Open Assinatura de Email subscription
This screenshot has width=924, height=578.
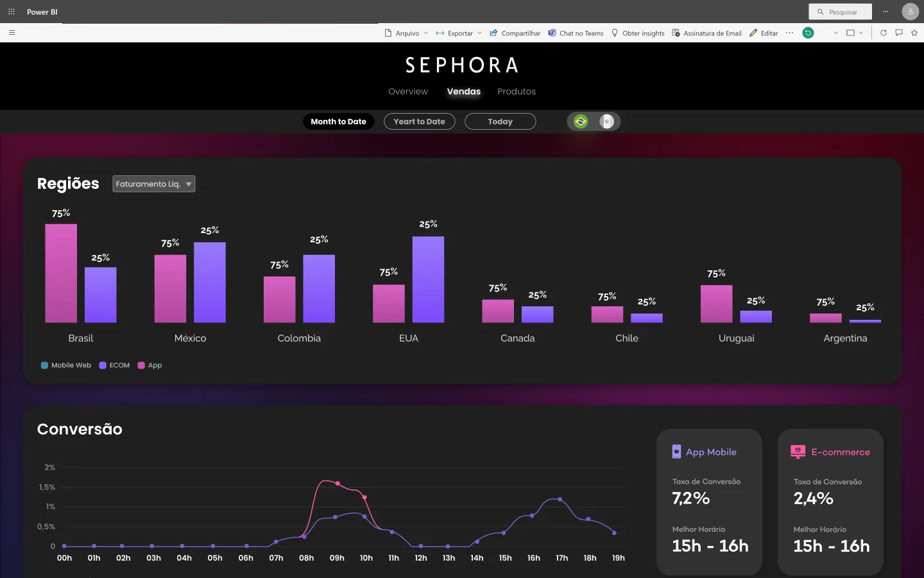[706, 33]
